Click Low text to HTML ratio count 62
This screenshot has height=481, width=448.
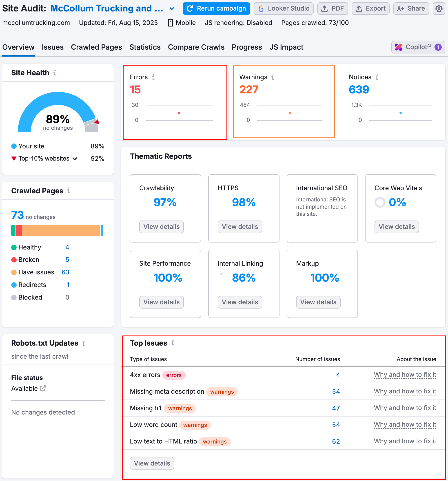336,442
